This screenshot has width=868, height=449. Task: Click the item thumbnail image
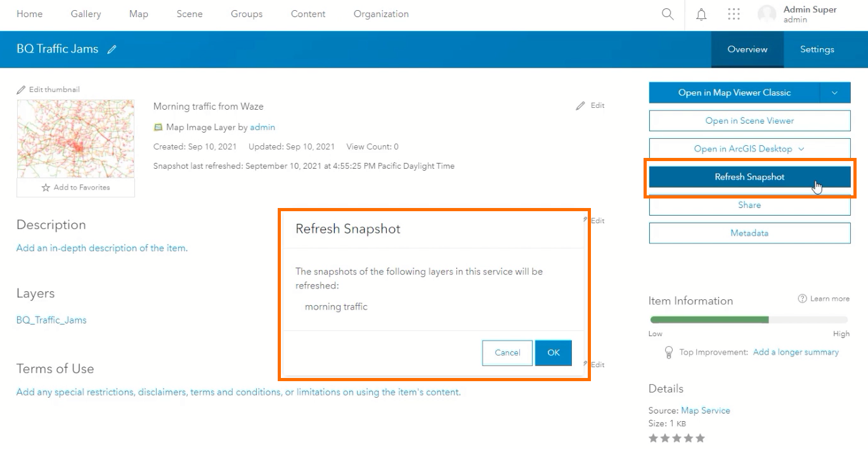pyautogui.click(x=75, y=139)
